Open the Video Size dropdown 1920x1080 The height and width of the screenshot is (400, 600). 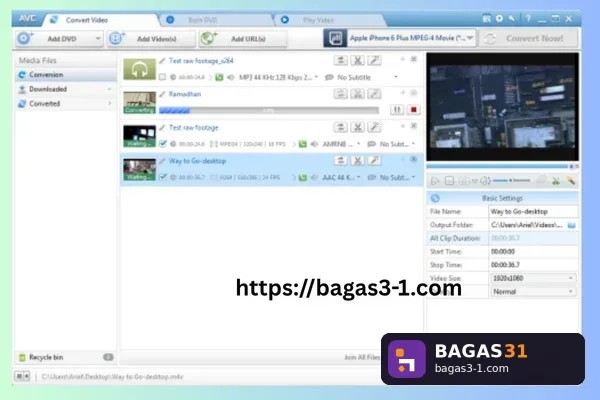click(533, 278)
